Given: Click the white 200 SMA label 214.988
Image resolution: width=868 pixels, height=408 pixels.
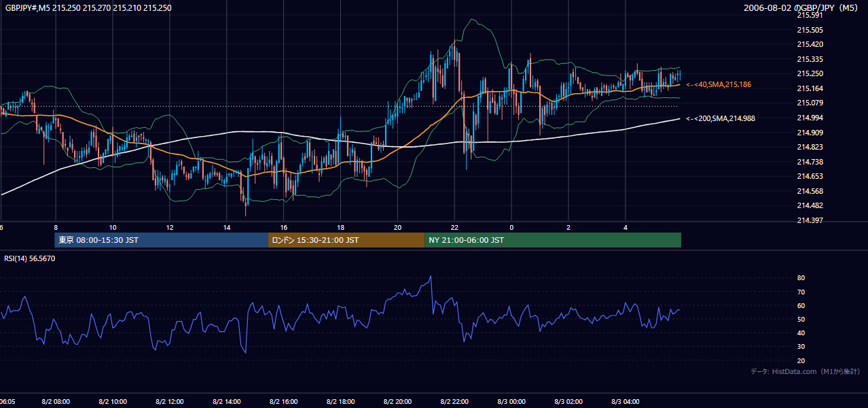Looking at the screenshot, I should 721,118.
